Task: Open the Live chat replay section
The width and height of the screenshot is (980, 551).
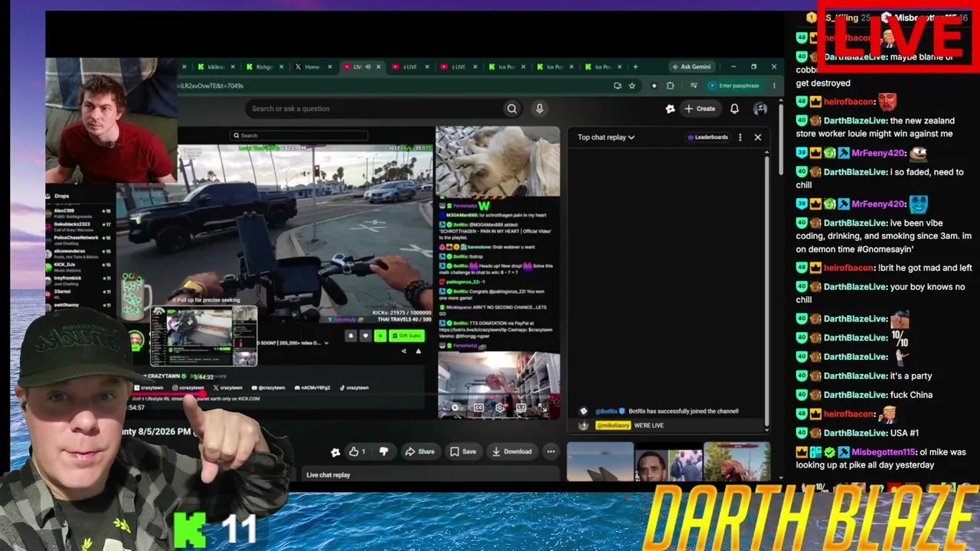Action: 430,474
